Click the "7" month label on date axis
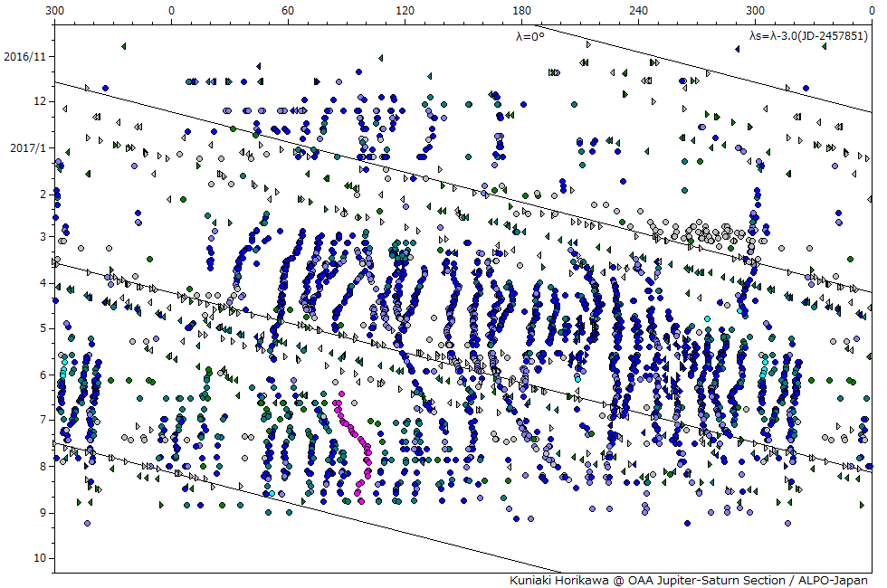The image size is (887, 588). [x=43, y=420]
